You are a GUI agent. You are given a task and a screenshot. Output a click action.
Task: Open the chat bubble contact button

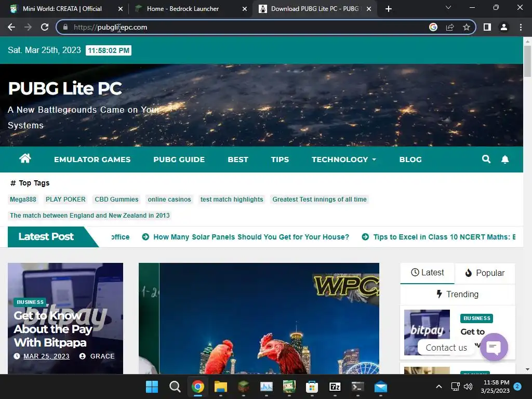(494, 347)
